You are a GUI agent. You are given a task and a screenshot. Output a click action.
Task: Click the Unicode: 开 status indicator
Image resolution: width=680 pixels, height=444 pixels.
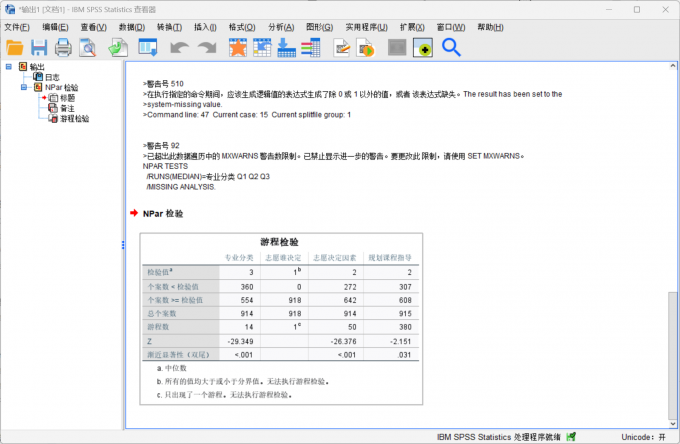point(643,437)
